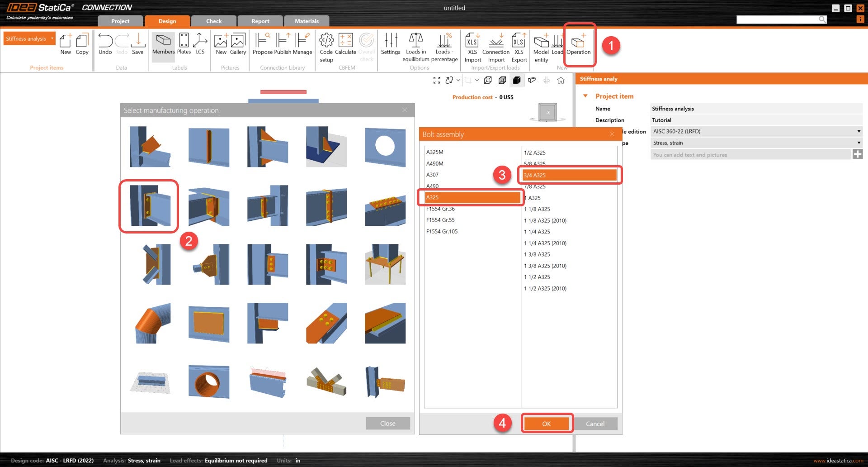Image resolution: width=868 pixels, height=467 pixels.
Task: Choose the end plate operation thumbnail
Action: (x=149, y=206)
